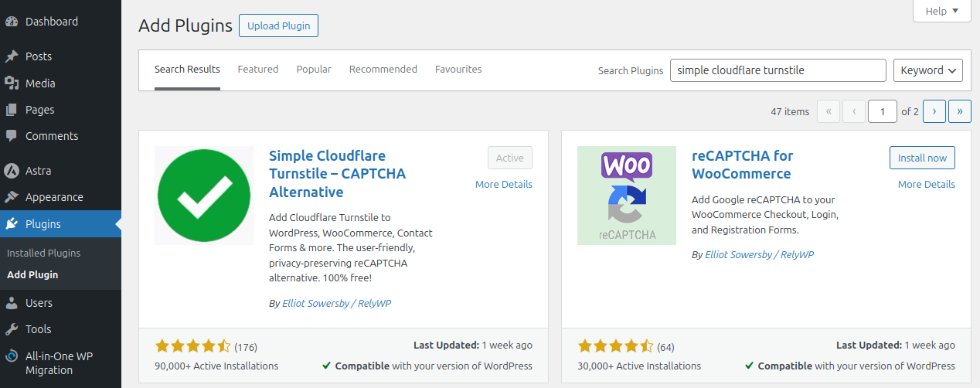Open More Details for Cloudflare Turnstile

click(x=504, y=184)
